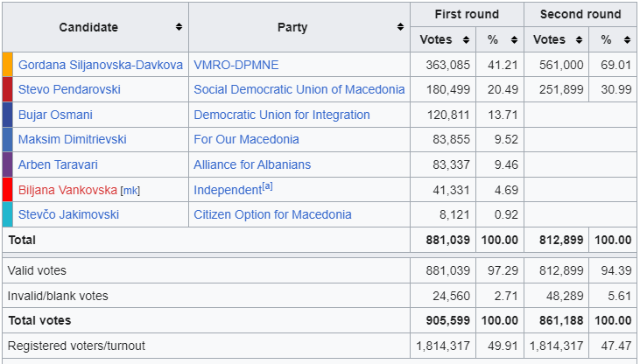Open the mk language link
Viewport: 640px width, 364px height.
click(x=130, y=190)
